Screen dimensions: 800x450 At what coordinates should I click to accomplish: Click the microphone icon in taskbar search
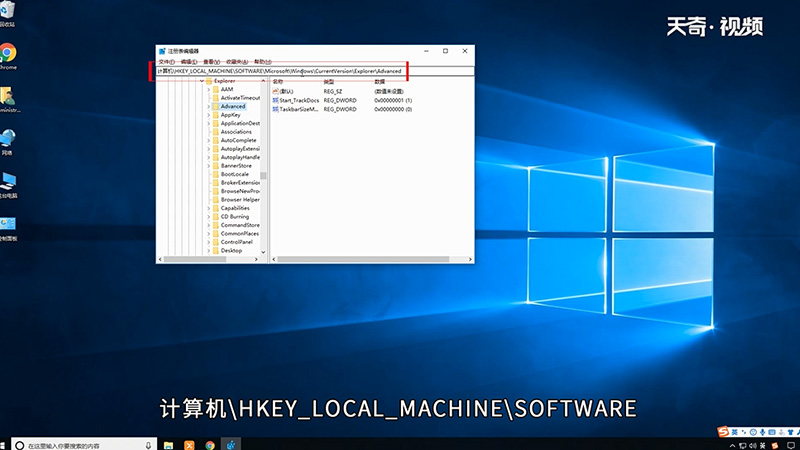148,445
